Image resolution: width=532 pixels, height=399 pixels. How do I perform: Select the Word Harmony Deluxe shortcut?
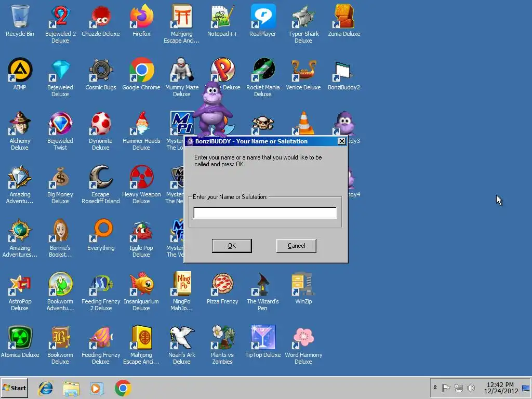303,345
